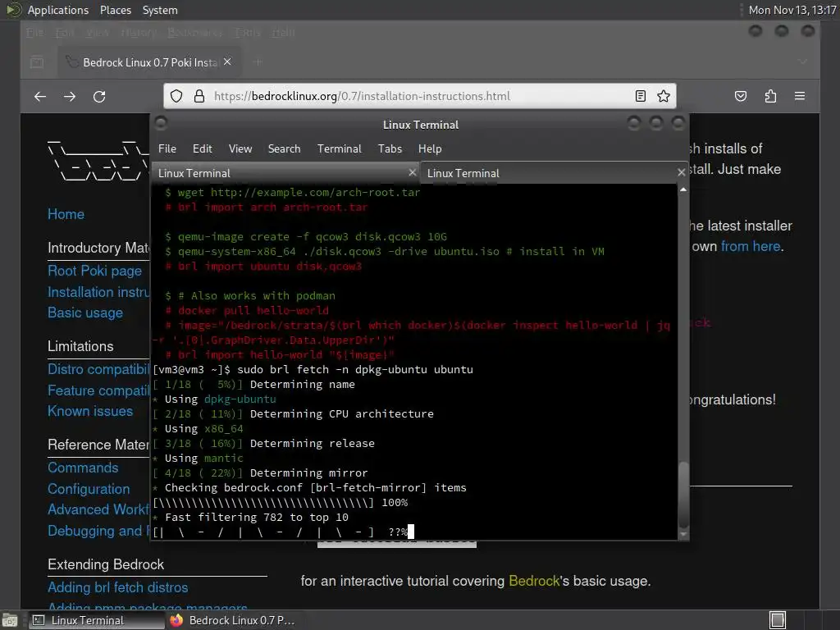
Task: Open the Linux Terminal window menu button in the titlebar
Action: tap(161, 124)
